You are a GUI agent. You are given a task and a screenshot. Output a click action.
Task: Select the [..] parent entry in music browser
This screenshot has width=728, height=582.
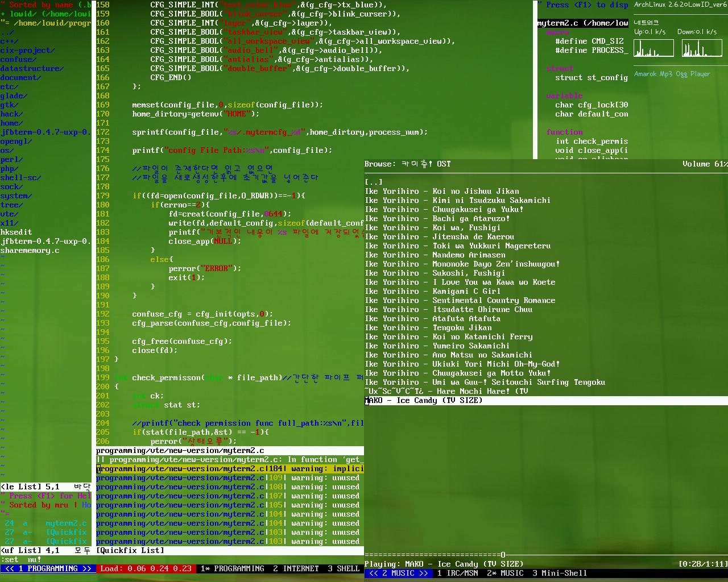pyautogui.click(x=374, y=182)
